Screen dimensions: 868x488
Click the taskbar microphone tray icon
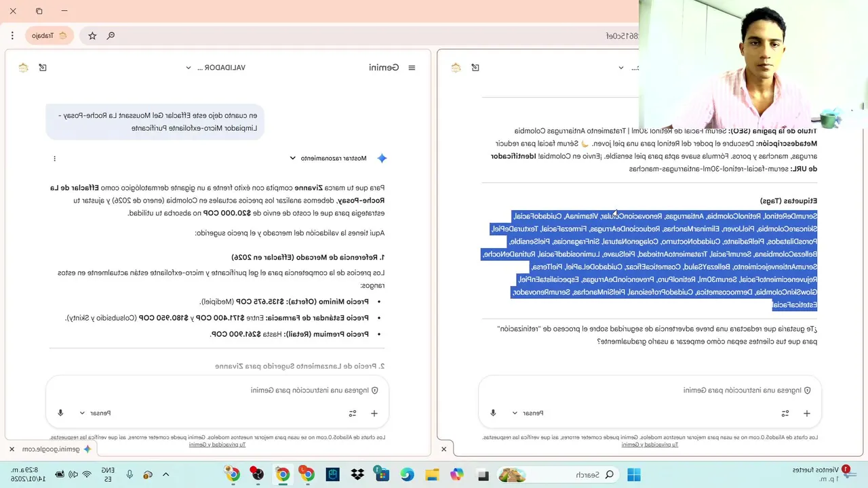tap(130, 474)
